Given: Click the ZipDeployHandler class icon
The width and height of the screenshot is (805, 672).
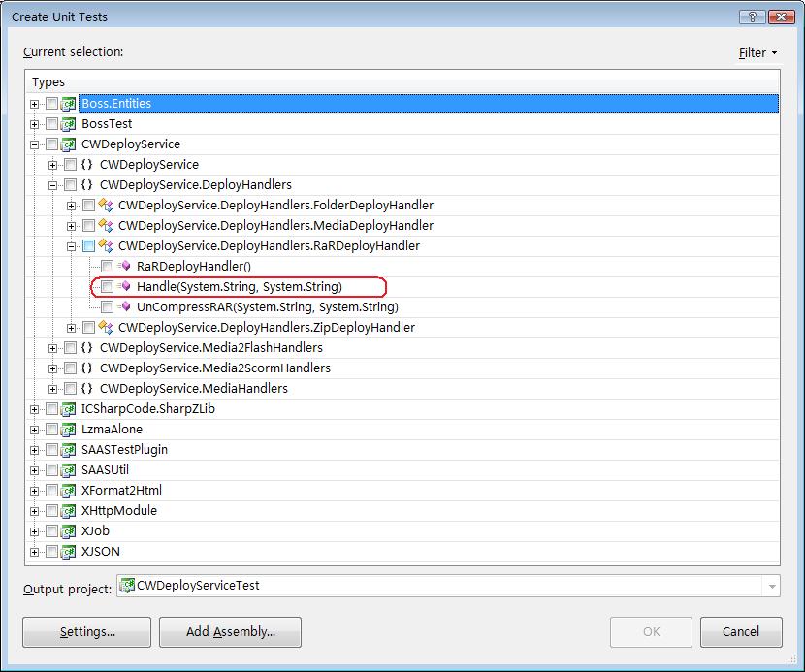Looking at the screenshot, I should pos(106,328).
